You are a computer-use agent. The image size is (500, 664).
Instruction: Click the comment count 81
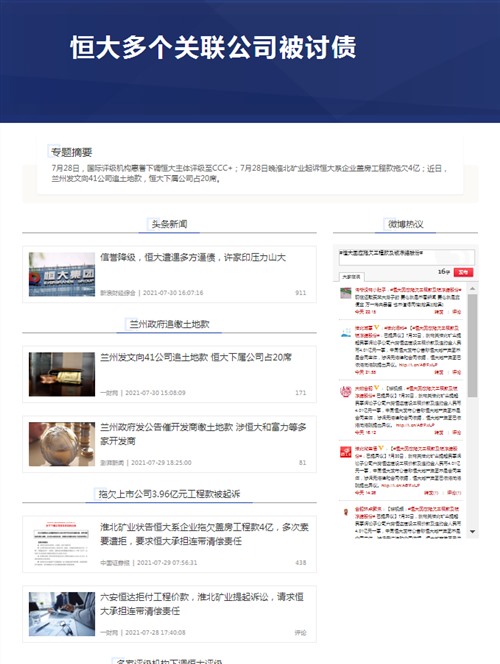pos(302,462)
